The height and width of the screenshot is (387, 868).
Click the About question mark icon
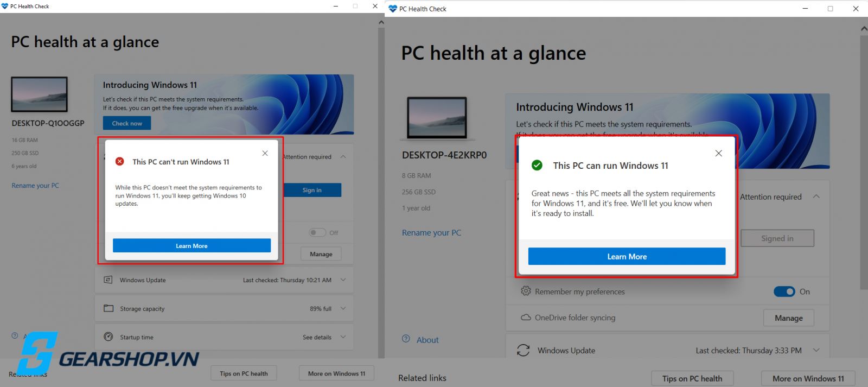point(406,339)
